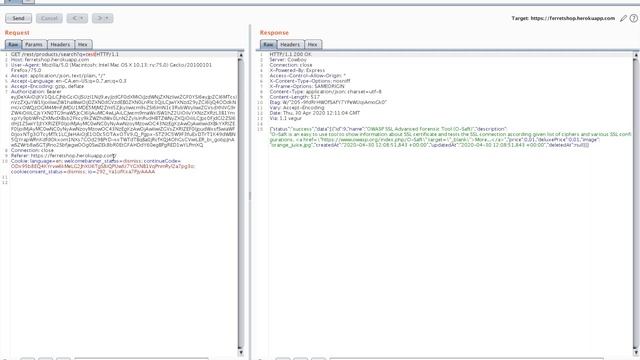Click the 'X-Content-Type-Options: nosniff' response line
This screenshot has height=360, width=640.
tap(310, 81)
